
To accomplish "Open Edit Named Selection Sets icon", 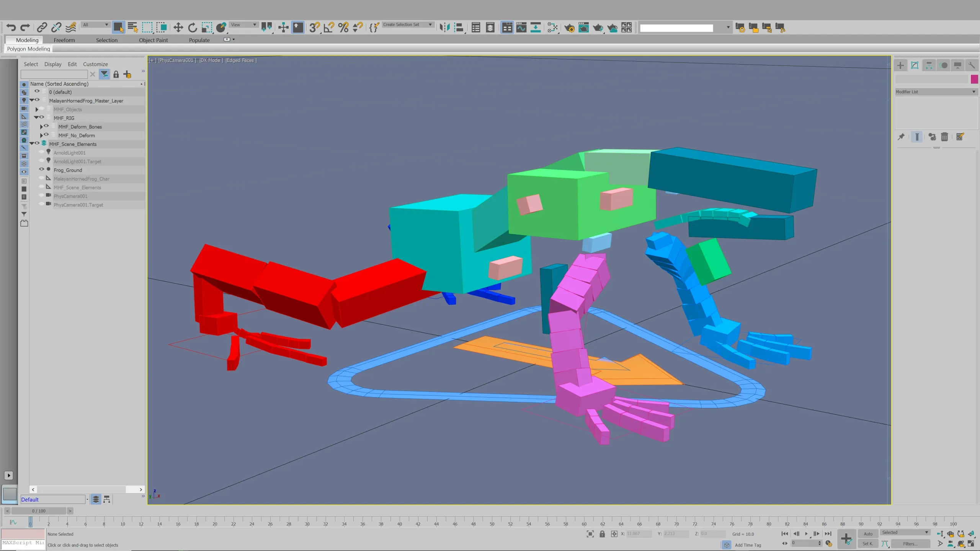I will pyautogui.click(x=374, y=27).
